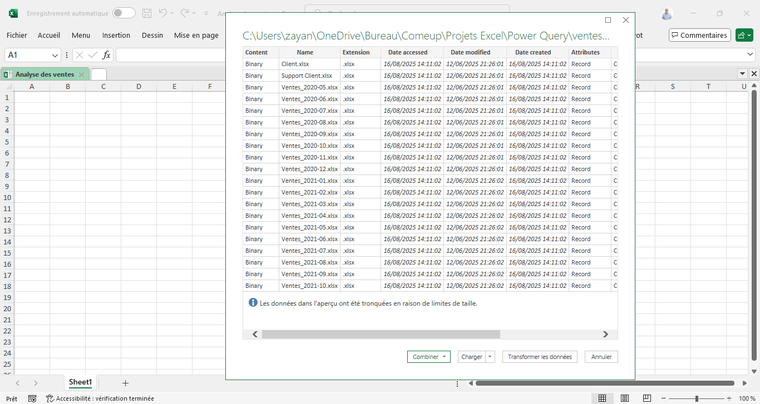Expand the Charger dropdown arrow

pyautogui.click(x=490, y=356)
